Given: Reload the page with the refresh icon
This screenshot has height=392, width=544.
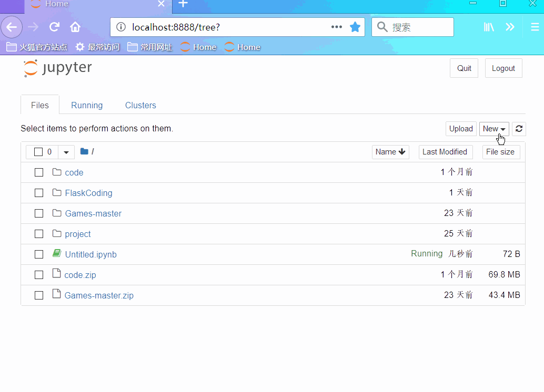Looking at the screenshot, I should click(x=54, y=27).
